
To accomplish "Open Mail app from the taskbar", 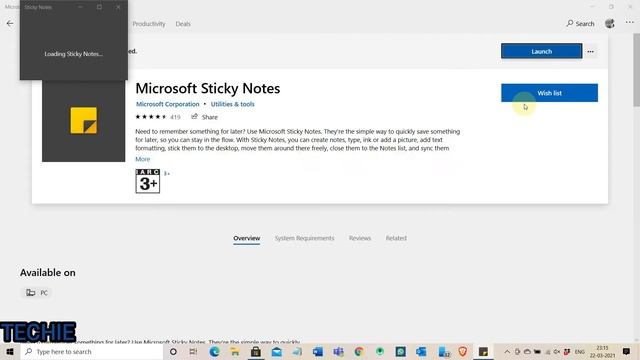I will coord(277,351).
